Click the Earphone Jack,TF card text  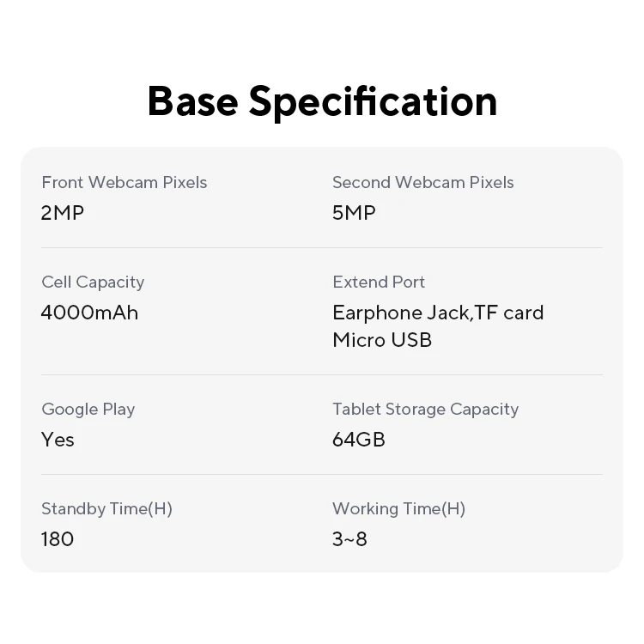click(438, 312)
